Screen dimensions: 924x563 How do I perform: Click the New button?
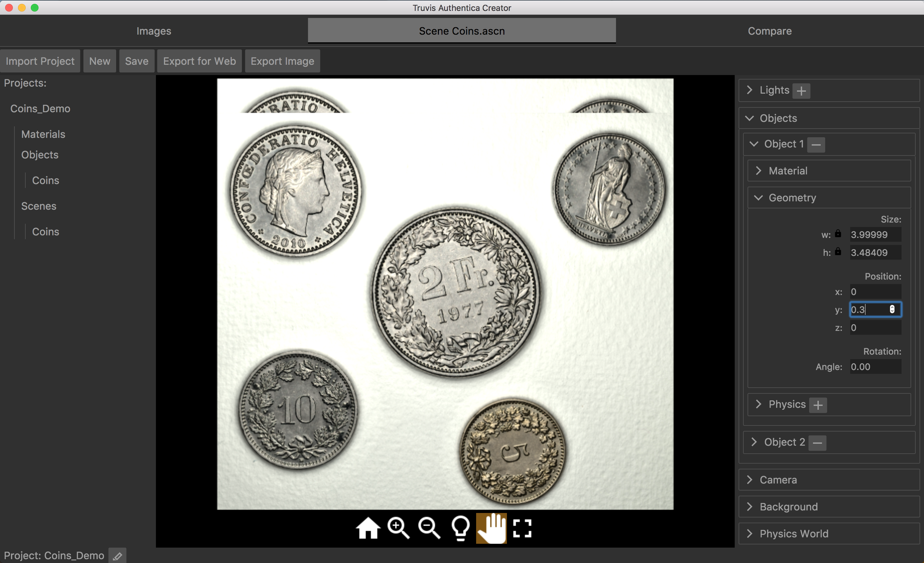point(100,61)
